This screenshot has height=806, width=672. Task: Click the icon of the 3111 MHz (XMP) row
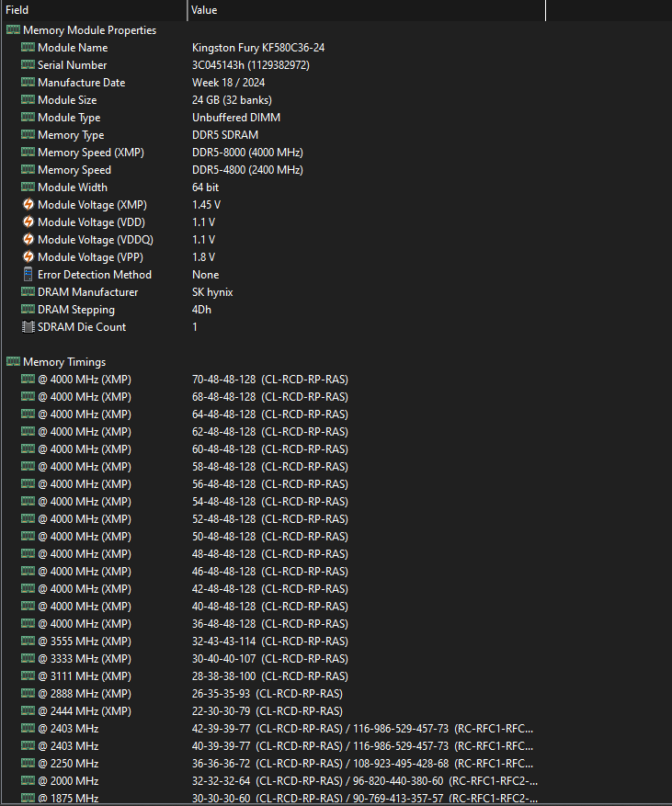tap(28, 675)
